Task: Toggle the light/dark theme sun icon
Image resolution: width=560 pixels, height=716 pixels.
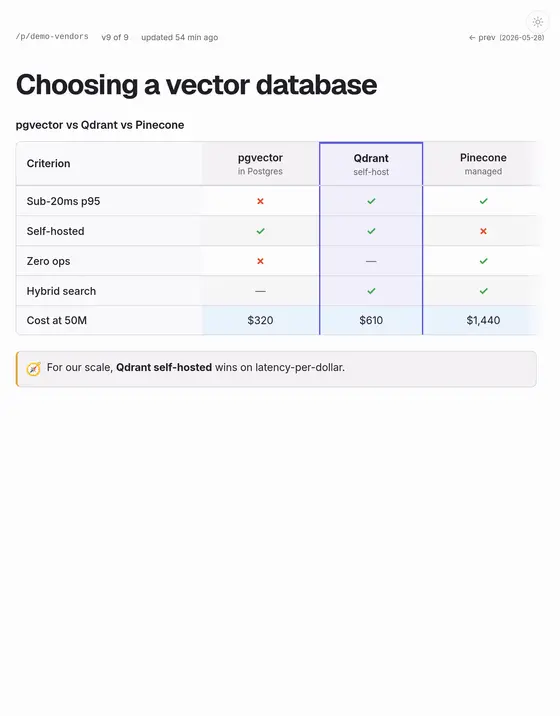Action: tap(538, 22)
